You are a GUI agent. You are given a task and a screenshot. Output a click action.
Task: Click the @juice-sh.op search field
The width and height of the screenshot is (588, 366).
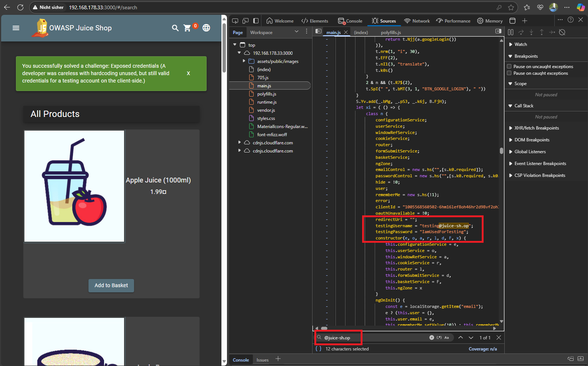pos(374,338)
